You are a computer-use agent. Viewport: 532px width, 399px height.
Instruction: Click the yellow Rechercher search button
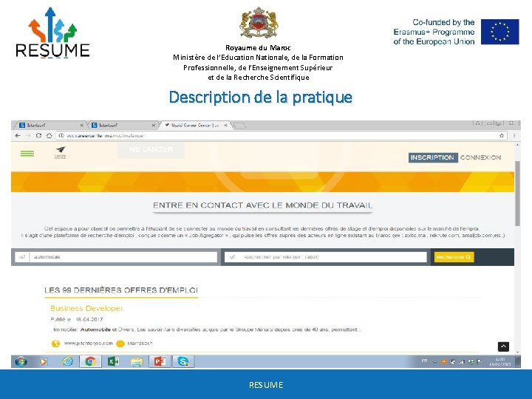point(454,257)
